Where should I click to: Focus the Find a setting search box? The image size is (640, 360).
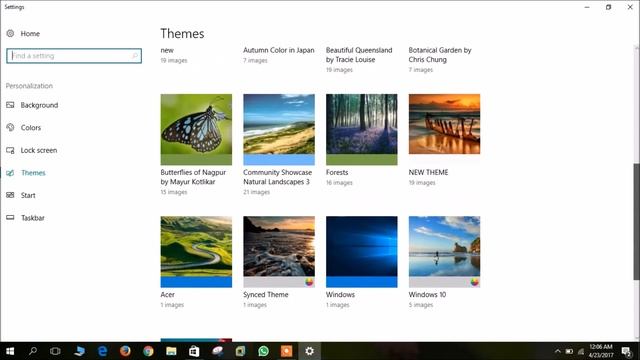click(74, 56)
